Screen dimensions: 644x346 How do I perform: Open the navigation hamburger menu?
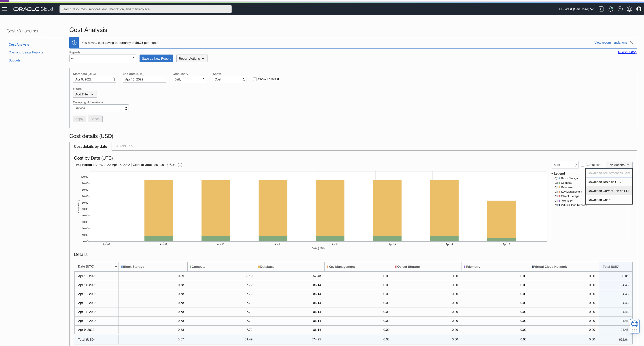pyautogui.click(x=5, y=9)
